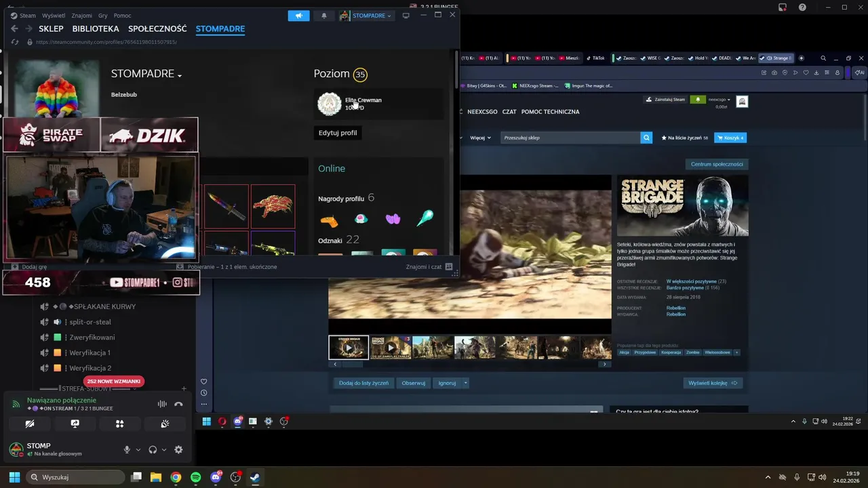Open Discord output device options arrow
868x488 pixels.
pyautogui.click(x=164, y=449)
